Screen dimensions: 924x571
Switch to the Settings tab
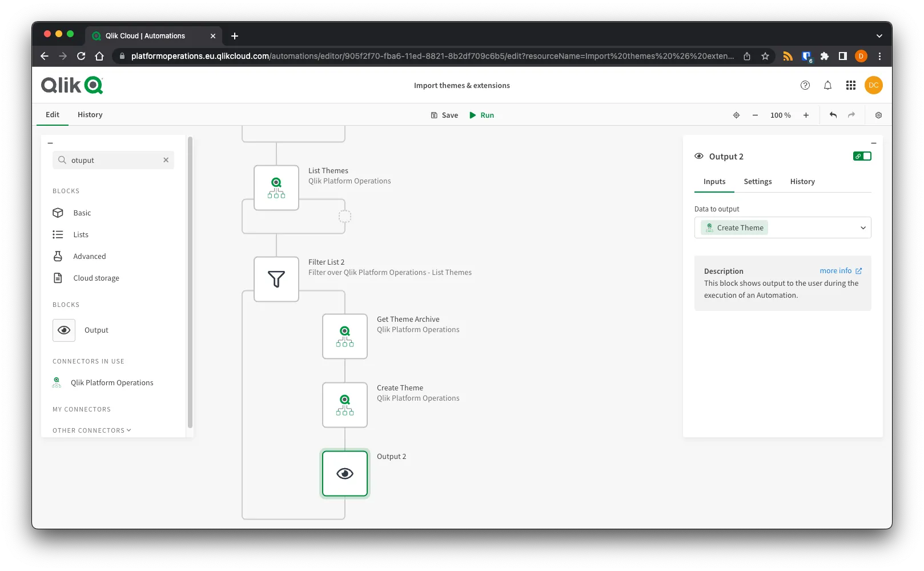pos(757,181)
